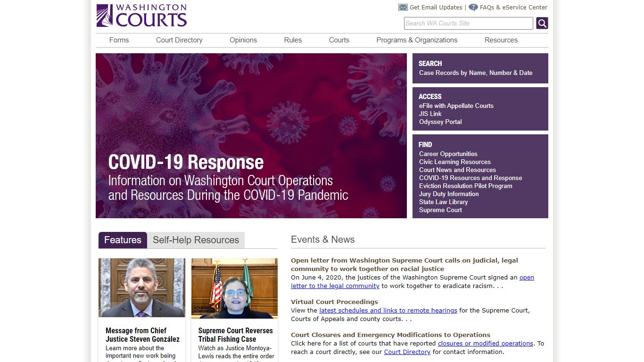Select the Features tab

pos(123,240)
